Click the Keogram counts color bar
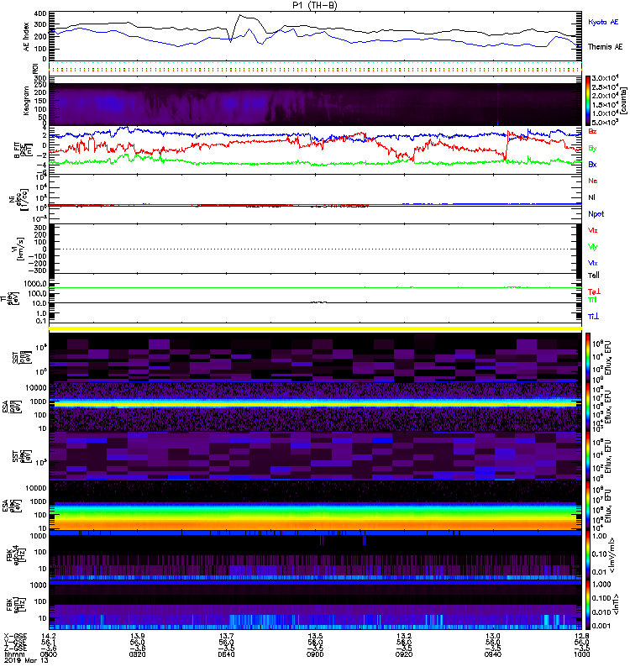Image resolution: width=630 pixels, height=672 pixels. (588, 101)
